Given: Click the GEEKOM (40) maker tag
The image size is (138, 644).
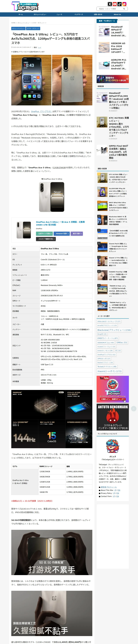Looking at the screenshot, I should pos(106,343).
